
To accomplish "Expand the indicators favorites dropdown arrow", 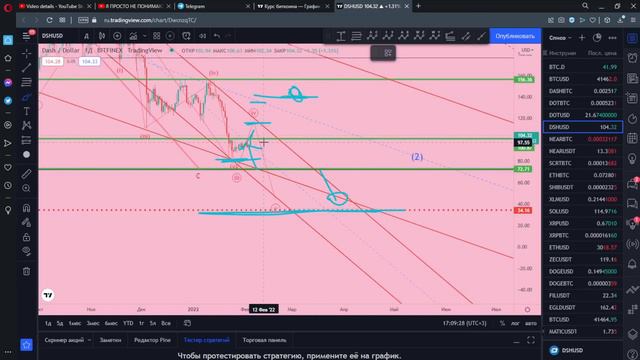I will 144,36.
